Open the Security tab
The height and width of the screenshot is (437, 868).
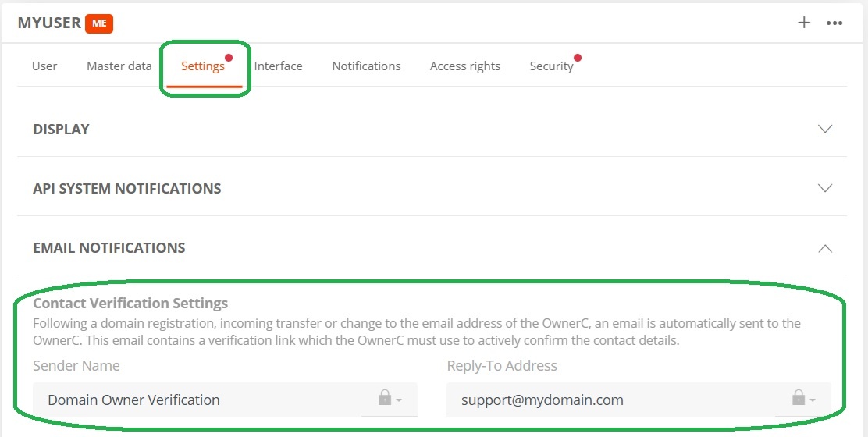point(551,66)
